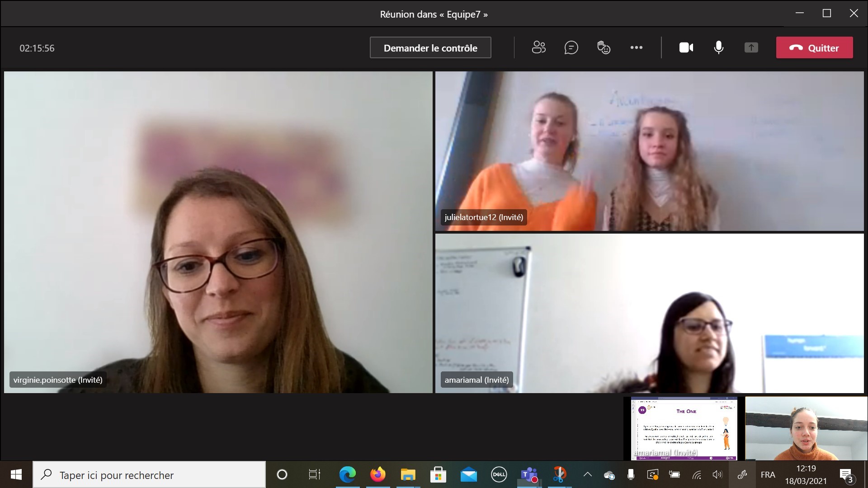Expand hidden system tray icons

(587, 475)
